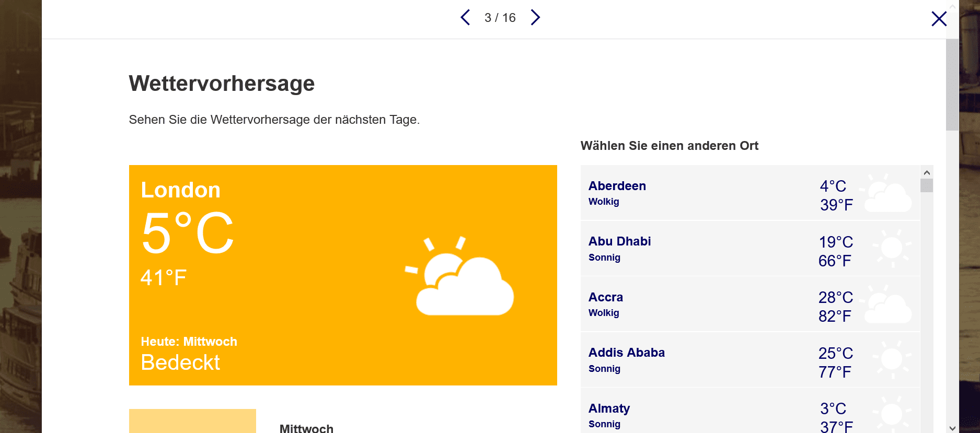Screen dimensions: 980x433
Task: Close the weather forecast overlay
Action: click(x=939, y=19)
